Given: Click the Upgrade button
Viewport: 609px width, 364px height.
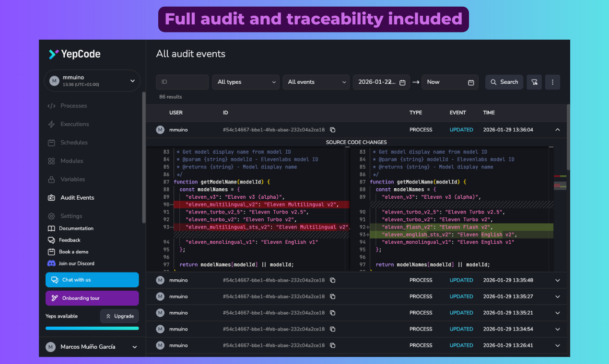Looking at the screenshot, I should (x=119, y=316).
